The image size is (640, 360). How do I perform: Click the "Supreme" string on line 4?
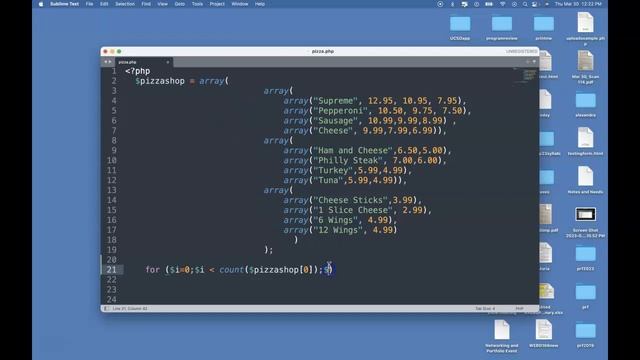pos(335,101)
